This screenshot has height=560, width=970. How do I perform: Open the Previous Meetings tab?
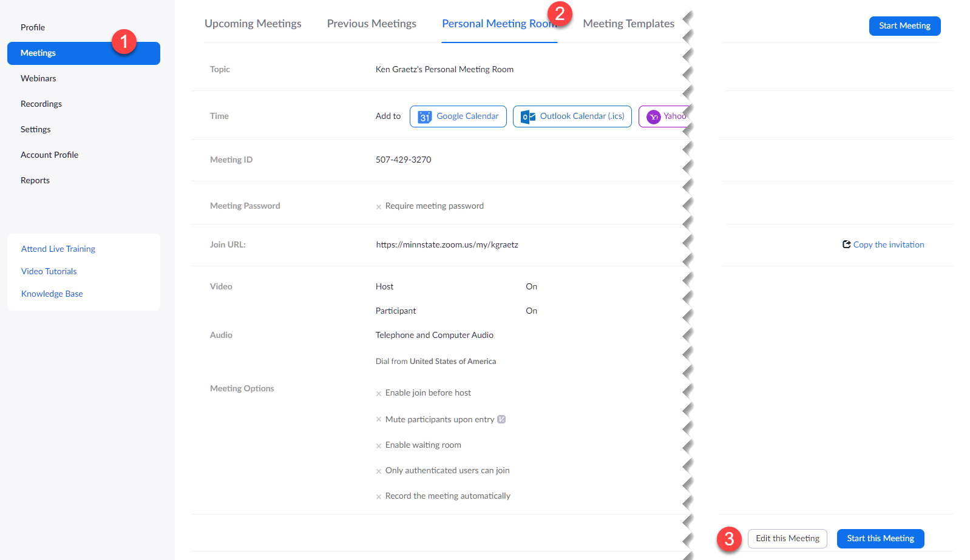(x=371, y=24)
